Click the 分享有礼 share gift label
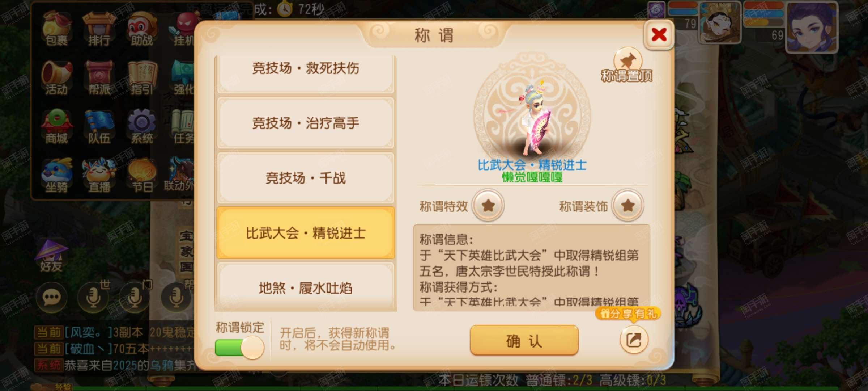The height and width of the screenshot is (391, 868). tap(628, 313)
